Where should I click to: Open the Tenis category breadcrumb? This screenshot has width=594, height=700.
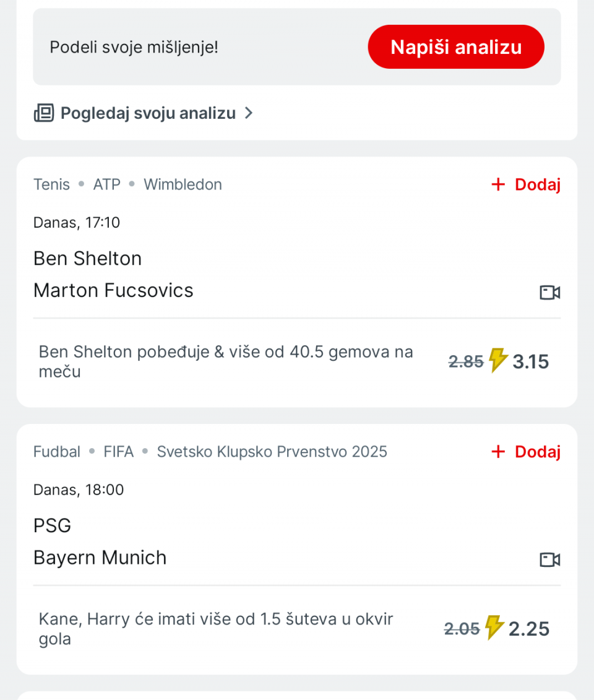coord(52,184)
